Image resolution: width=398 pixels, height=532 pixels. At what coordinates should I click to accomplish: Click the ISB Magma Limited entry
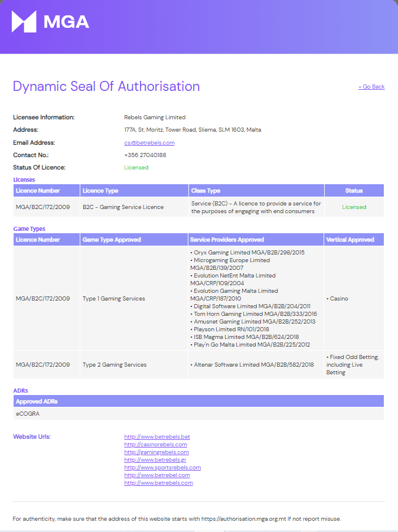tap(244, 337)
